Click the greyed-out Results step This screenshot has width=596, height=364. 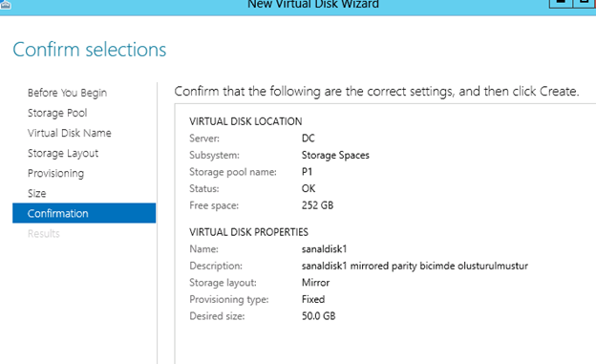44,233
